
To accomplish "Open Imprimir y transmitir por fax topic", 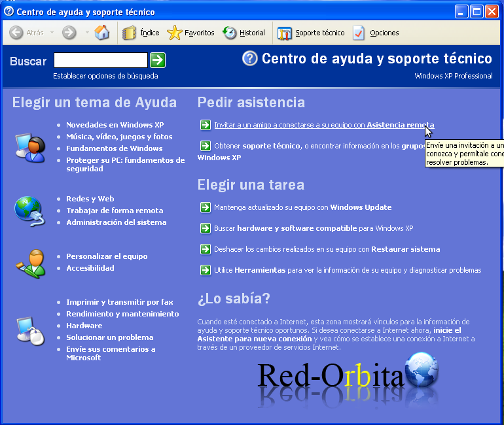I will pyautogui.click(x=120, y=302).
